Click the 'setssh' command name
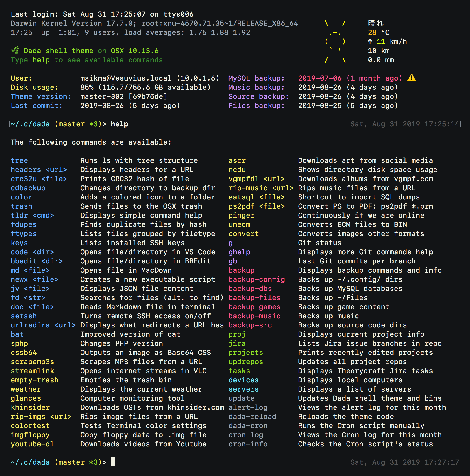This screenshot has width=470, height=476. pyautogui.click(x=24, y=316)
